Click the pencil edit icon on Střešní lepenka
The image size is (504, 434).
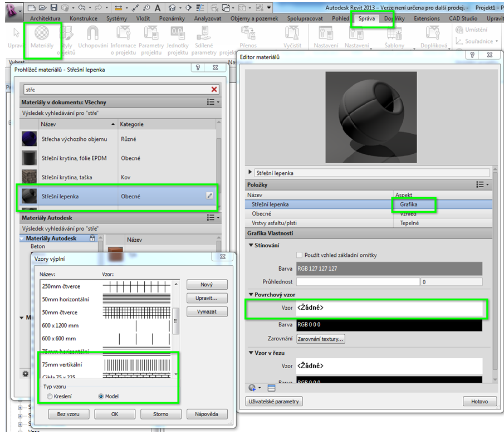(x=209, y=196)
